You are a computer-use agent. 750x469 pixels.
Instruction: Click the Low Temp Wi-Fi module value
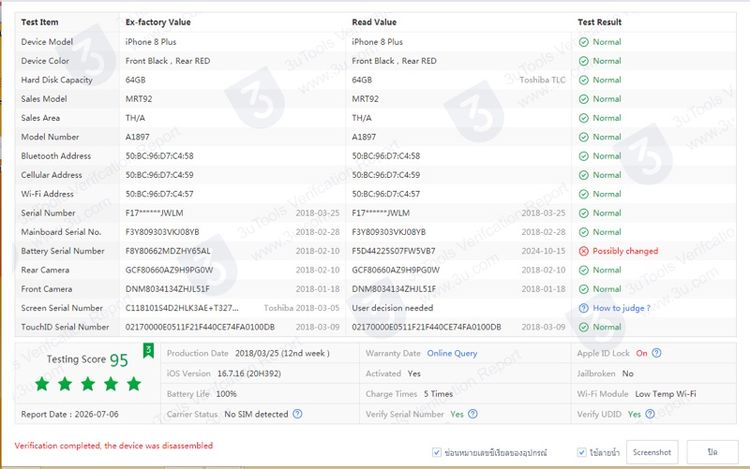coord(666,394)
